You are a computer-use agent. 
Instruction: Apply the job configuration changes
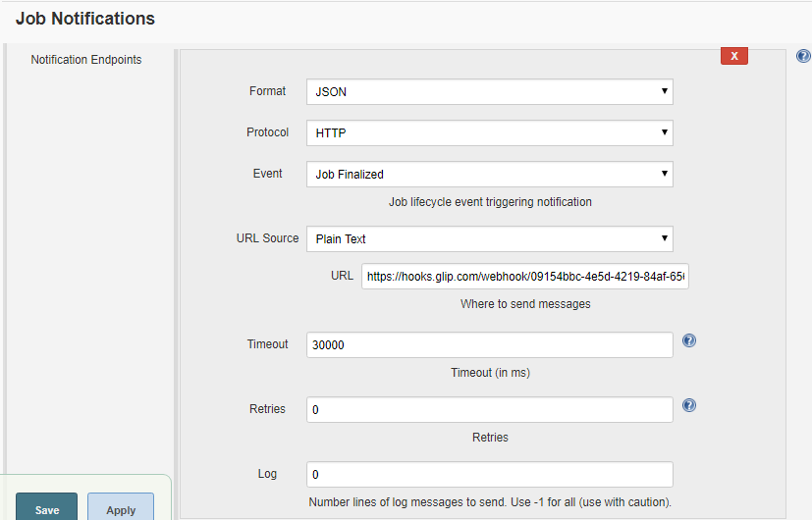[121, 507]
